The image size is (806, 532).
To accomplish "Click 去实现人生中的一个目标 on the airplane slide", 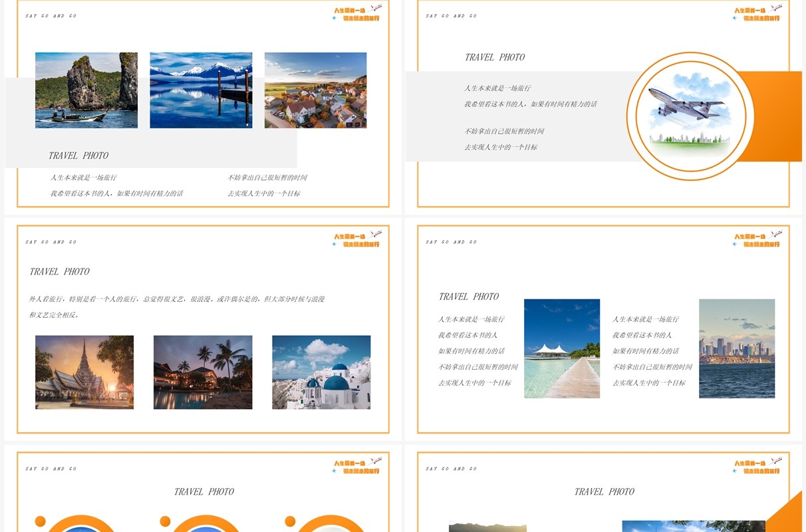I will click(501, 147).
